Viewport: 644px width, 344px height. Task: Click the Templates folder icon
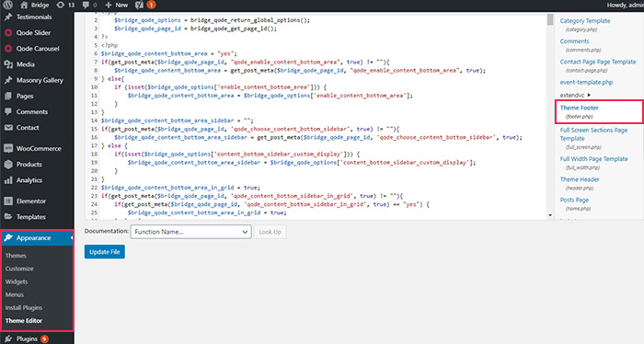click(8, 217)
